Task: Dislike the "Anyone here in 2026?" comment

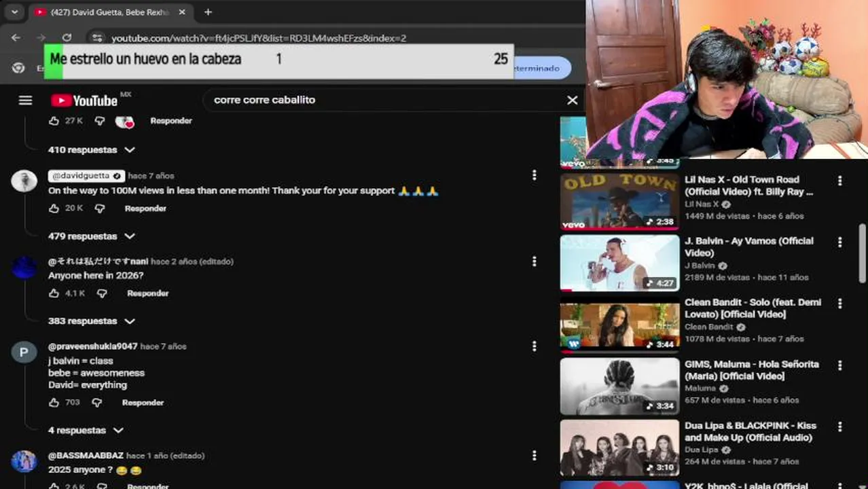Action: [x=102, y=293]
